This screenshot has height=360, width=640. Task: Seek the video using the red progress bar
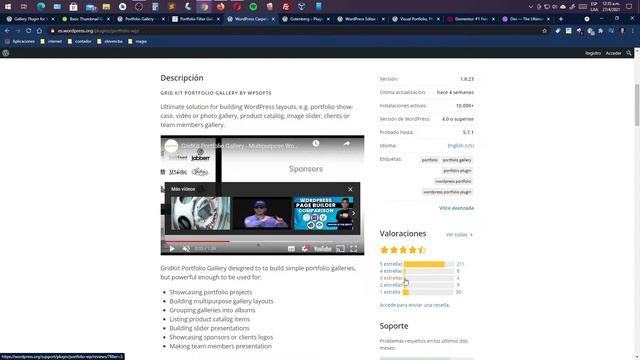262,241
